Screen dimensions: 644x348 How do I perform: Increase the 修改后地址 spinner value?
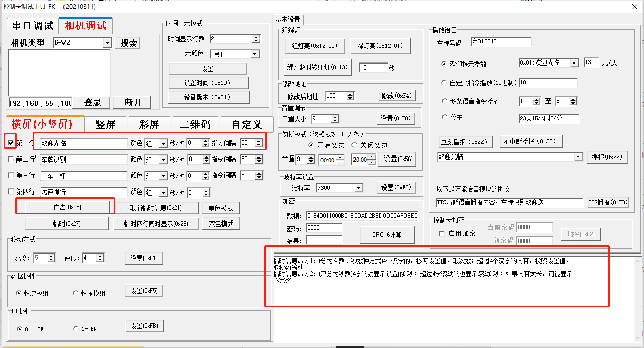tap(350, 94)
